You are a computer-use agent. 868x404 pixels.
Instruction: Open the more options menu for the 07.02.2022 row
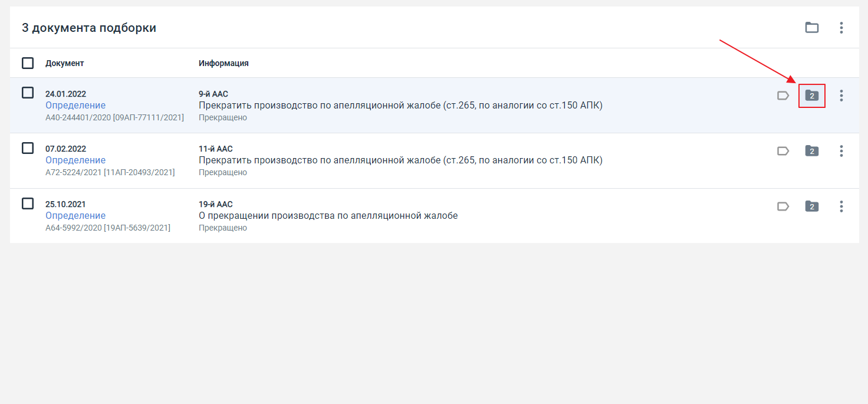point(841,151)
